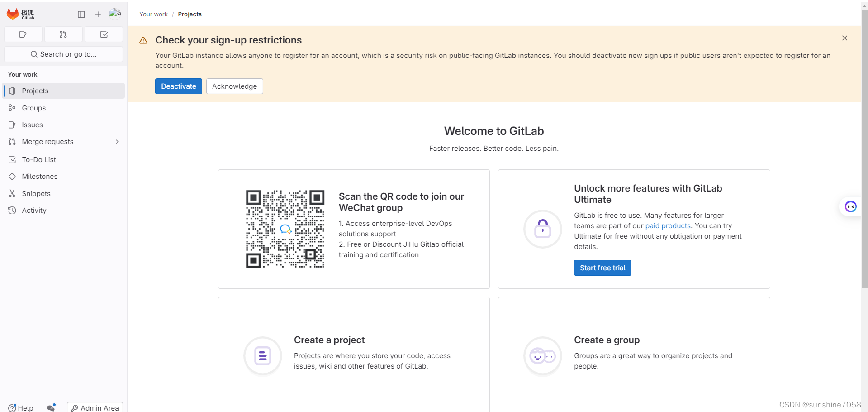The image size is (868, 412).
Task: Open the floating chat assistant icon
Action: pos(850,206)
